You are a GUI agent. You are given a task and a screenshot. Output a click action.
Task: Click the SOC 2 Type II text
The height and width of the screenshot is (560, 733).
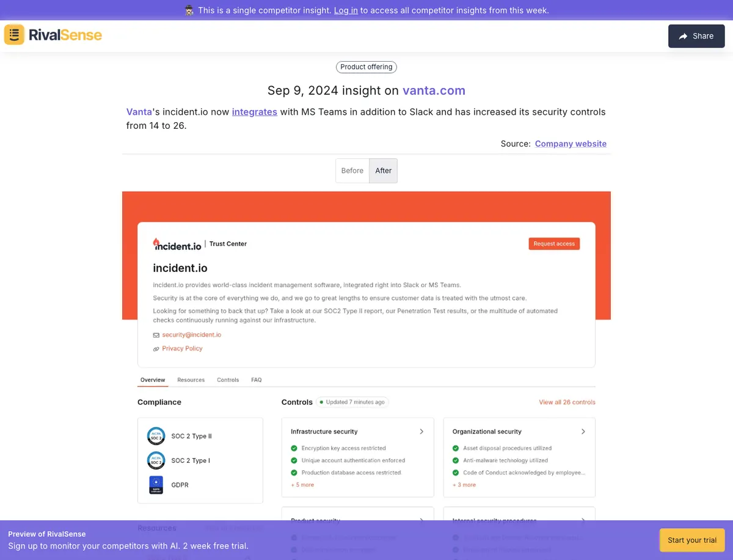191,436
